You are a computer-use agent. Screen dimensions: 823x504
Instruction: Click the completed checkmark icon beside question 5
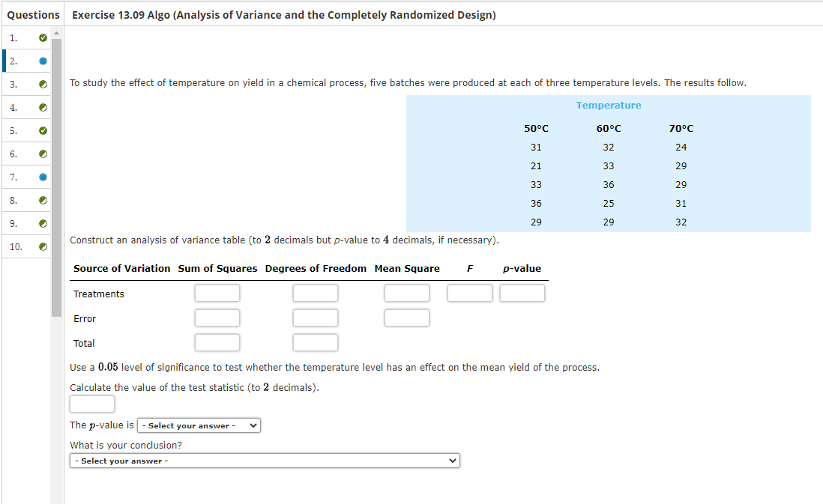(x=43, y=130)
